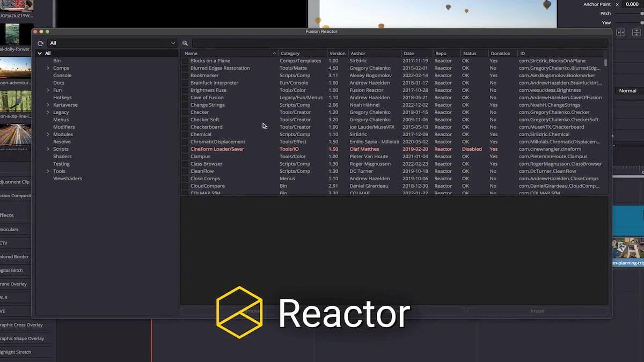Open the All repository dropdown
The height and width of the screenshot is (362, 644).
112,43
